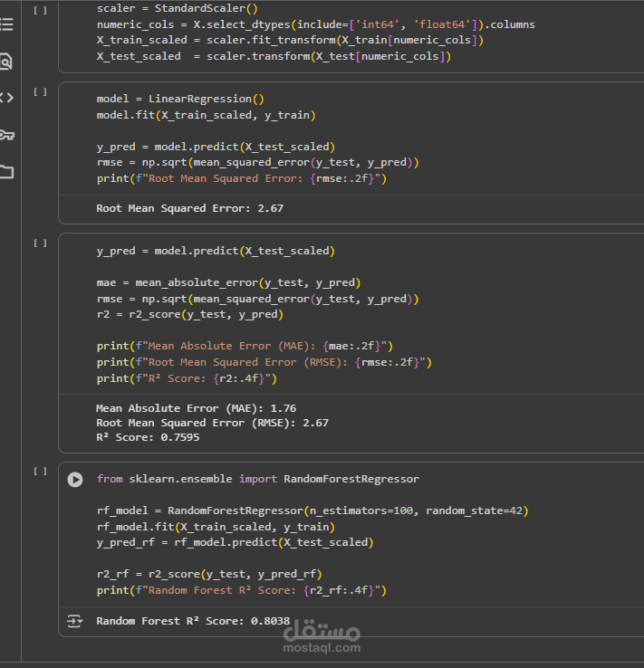Click the print Root Mean Squared Error line in LinearRegression cell

[241, 178]
